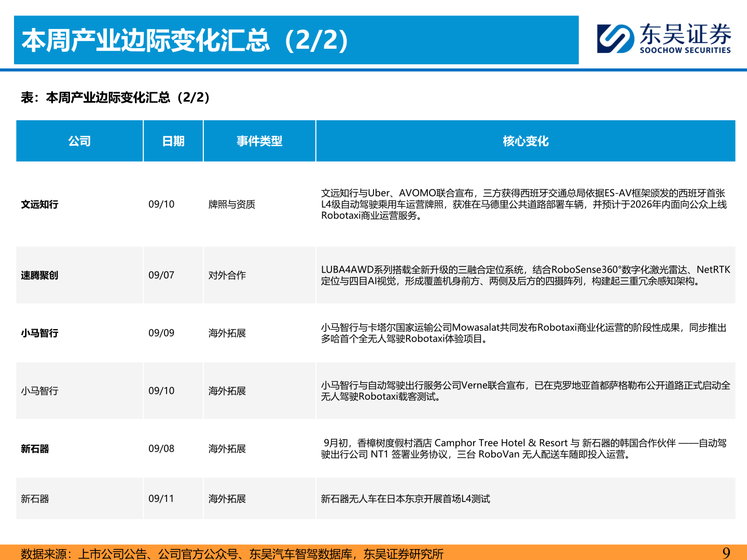Click the date cell 09/07
The image size is (747, 560).
click(x=161, y=275)
